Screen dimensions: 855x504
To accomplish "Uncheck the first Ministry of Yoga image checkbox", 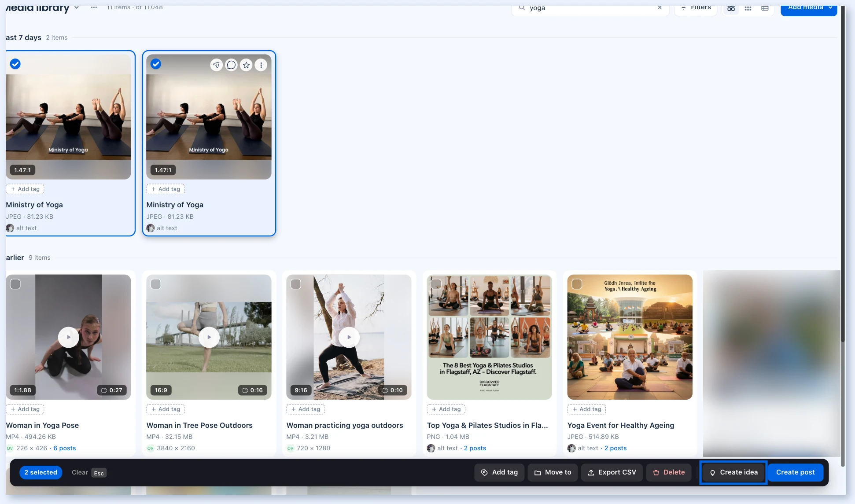I will point(15,64).
